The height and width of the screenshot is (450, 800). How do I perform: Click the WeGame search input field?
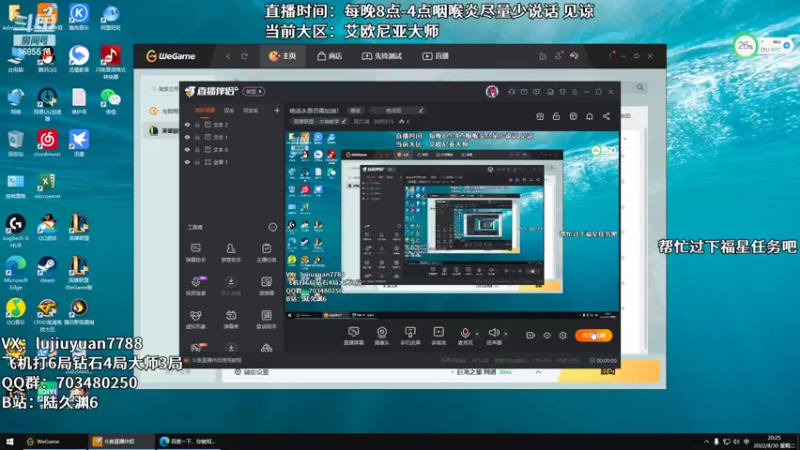pyautogui.click(x=164, y=89)
